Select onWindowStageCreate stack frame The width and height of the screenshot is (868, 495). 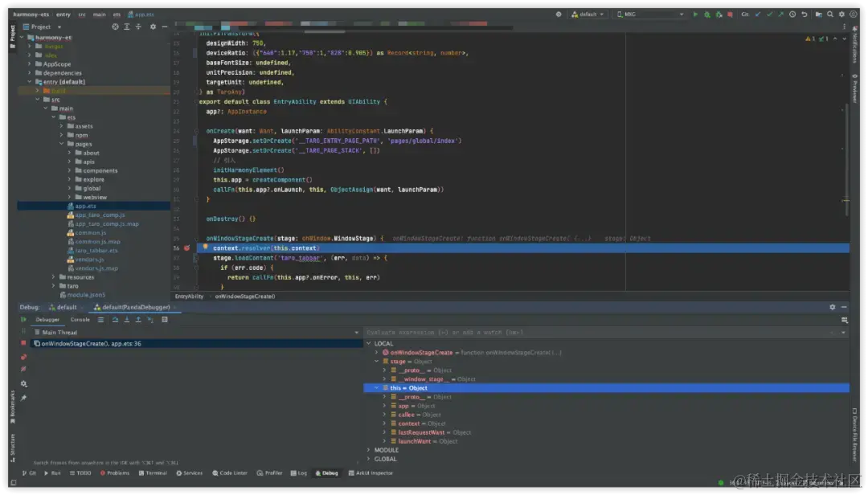coord(197,344)
